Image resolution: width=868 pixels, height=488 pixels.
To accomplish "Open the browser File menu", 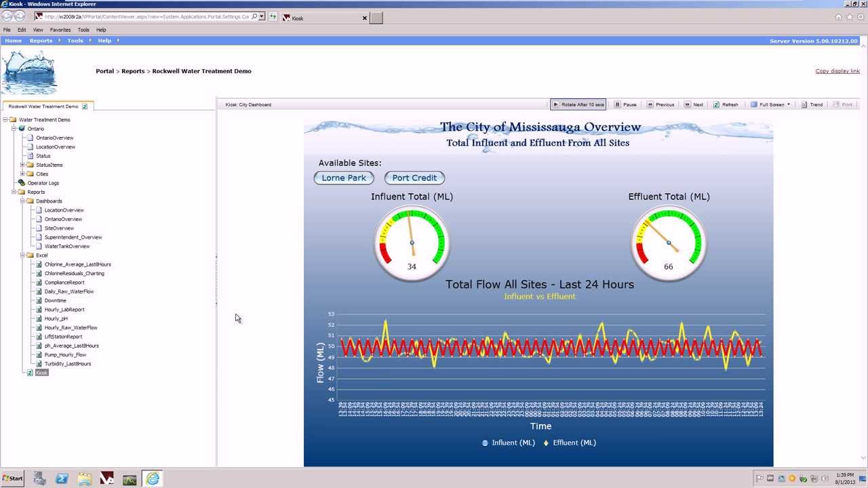I will tap(7, 30).
